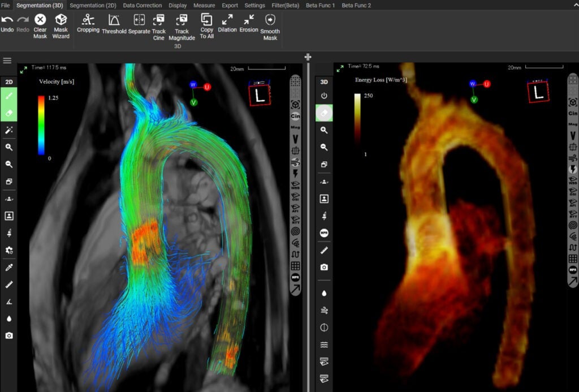Switch to the Measure tab
This screenshot has height=392, width=579.
point(204,5)
